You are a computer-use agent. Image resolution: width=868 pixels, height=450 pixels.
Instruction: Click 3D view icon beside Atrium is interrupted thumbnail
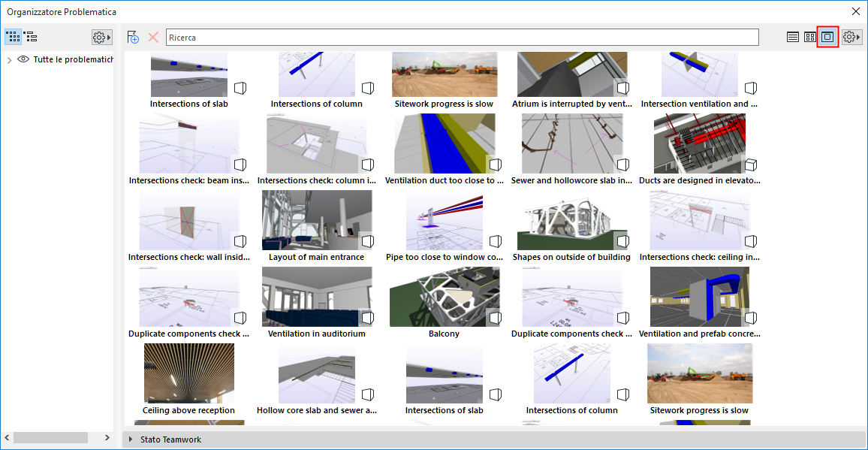(622, 88)
